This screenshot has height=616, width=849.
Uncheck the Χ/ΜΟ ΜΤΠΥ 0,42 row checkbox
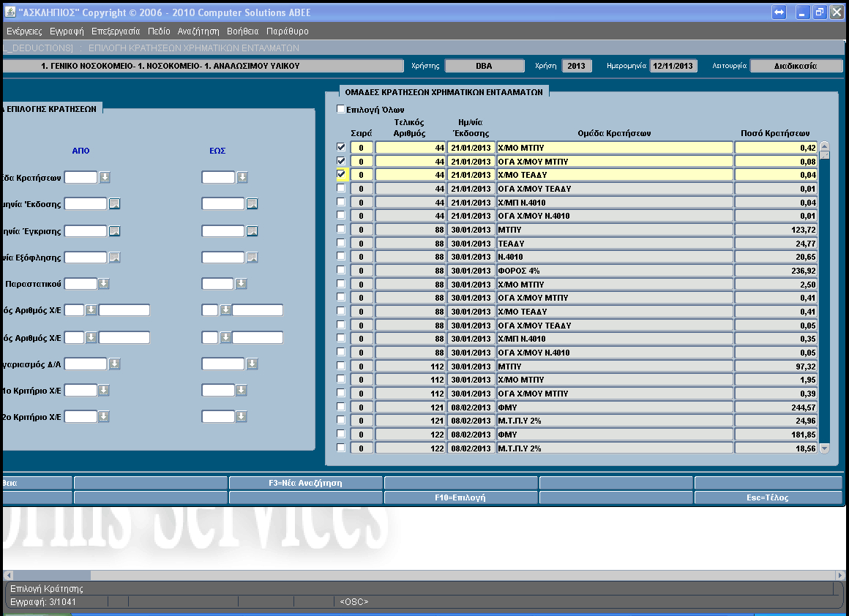pyautogui.click(x=340, y=147)
